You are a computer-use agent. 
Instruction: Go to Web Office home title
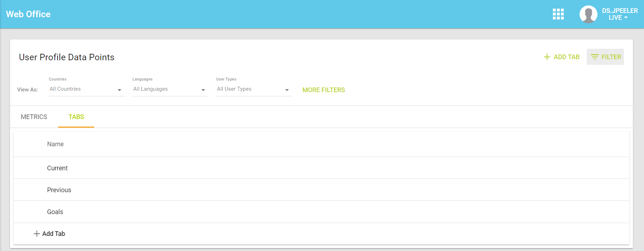click(x=28, y=14)
